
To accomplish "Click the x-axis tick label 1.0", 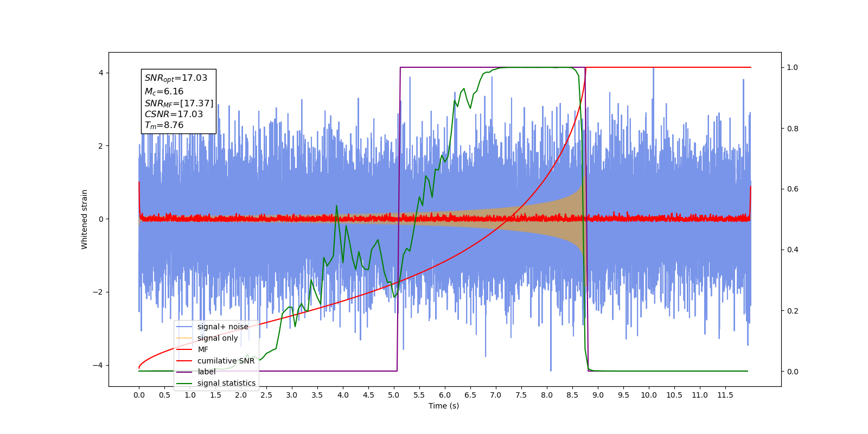I will 190,395.
